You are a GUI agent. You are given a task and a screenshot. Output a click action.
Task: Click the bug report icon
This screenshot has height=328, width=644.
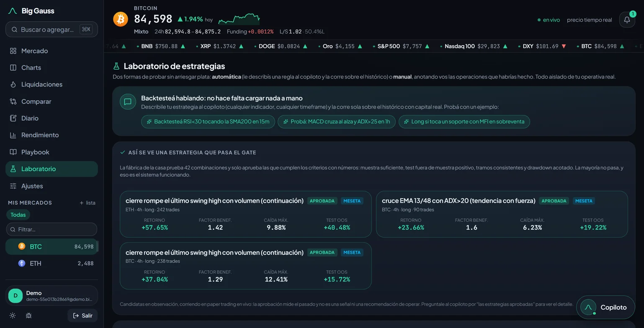click(x=28, y=315)
